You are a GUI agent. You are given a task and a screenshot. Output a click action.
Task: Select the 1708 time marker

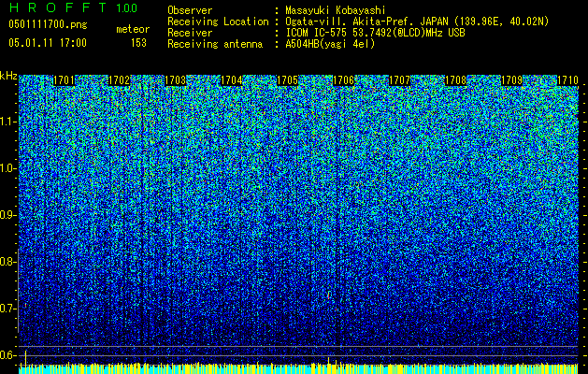(455, 80)
